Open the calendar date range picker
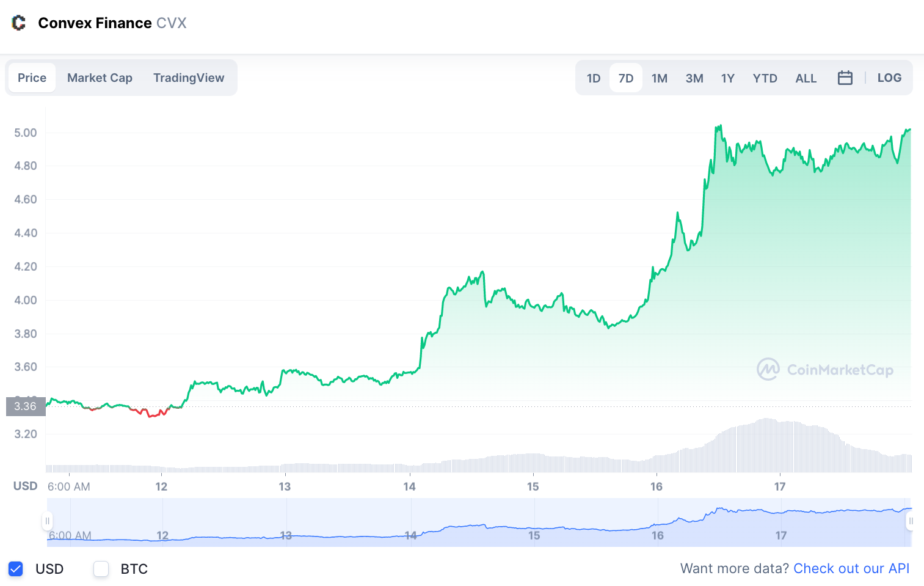 coord(845,78)
